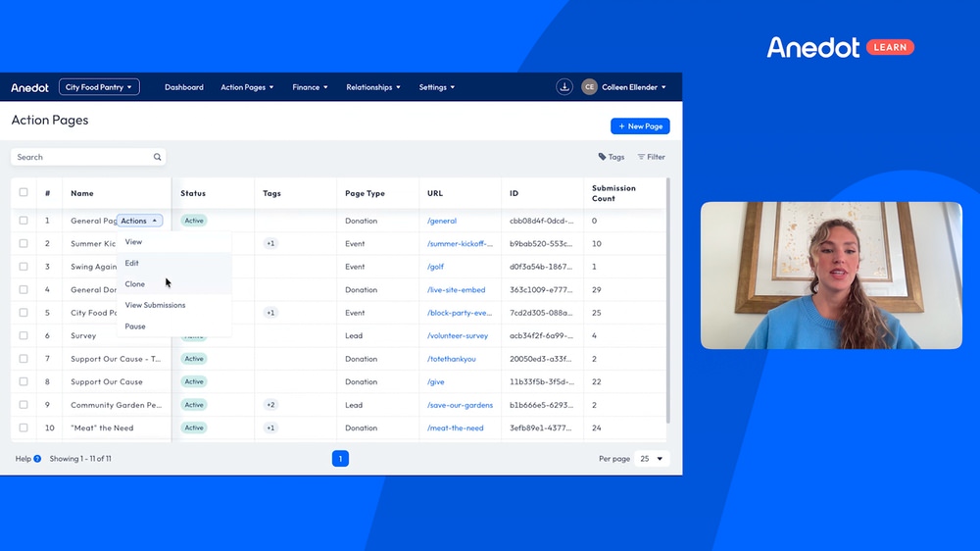Check the box for row 10 Meat the Need
The width and height of the screenshot is (980, 551).
tap(24, 427)
